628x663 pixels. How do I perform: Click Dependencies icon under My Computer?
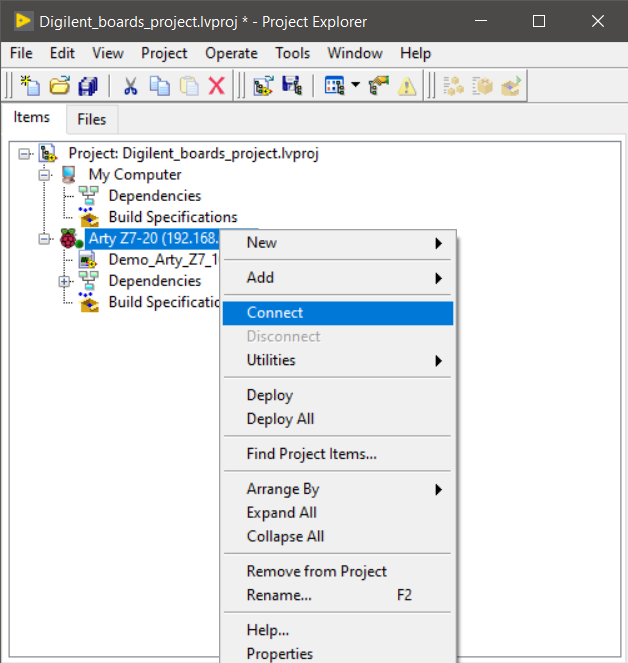tap(88, 196)
